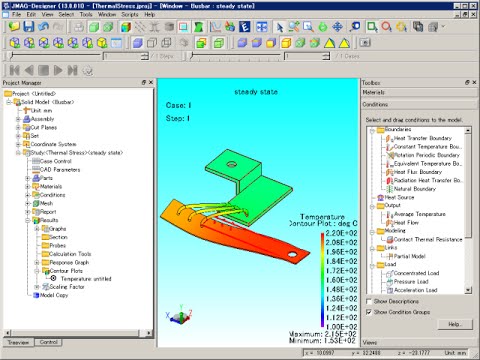Screen dimensions: 480x360
Task: Open the View menu
Action: (x=47, y=14)
